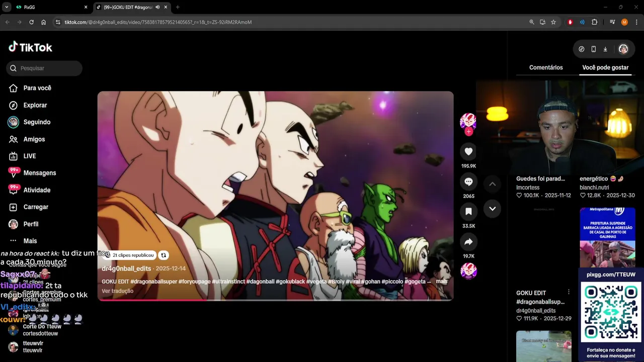Open the extensions puzzle icon
644x362 pixels.
(594, 22)
